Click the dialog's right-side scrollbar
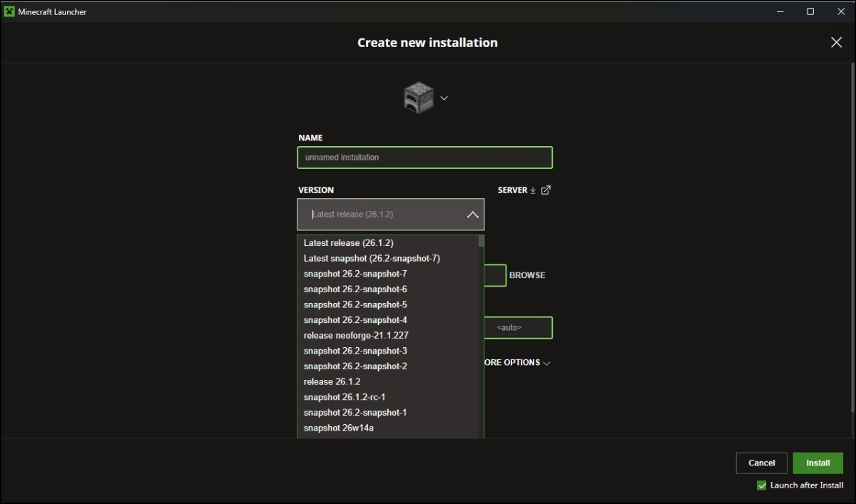Screen dimensions: 856x504 click(852, 237)
